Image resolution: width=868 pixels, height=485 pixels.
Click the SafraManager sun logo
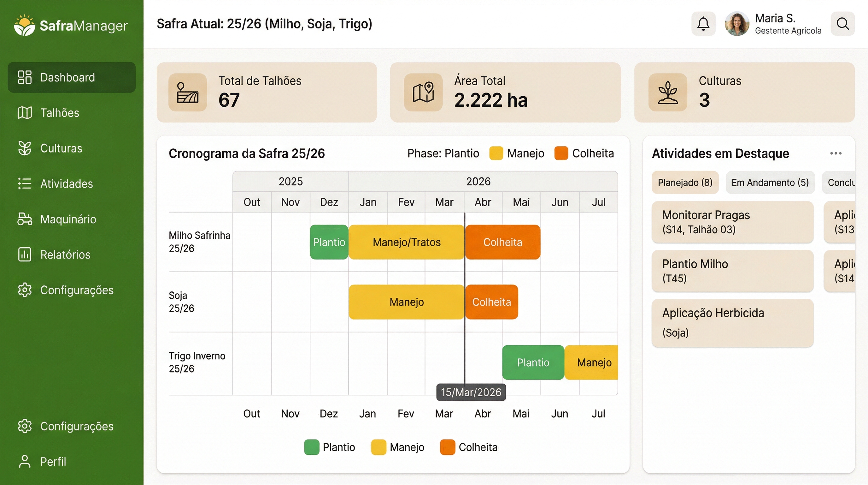24,25
